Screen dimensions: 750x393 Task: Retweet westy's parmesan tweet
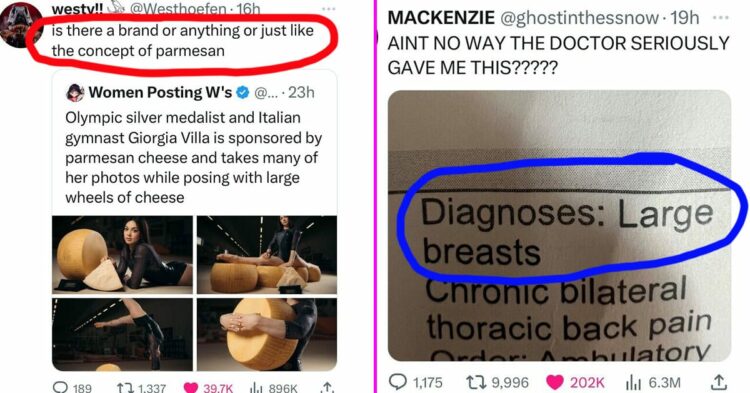141,387
